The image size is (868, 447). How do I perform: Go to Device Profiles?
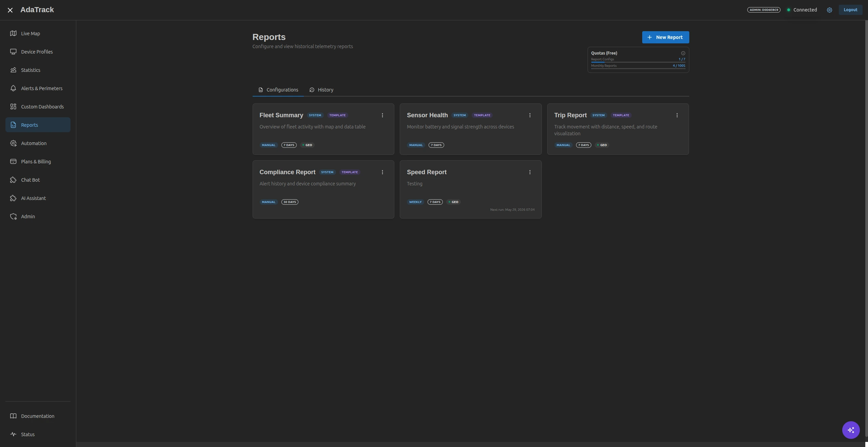click(38, 52)
